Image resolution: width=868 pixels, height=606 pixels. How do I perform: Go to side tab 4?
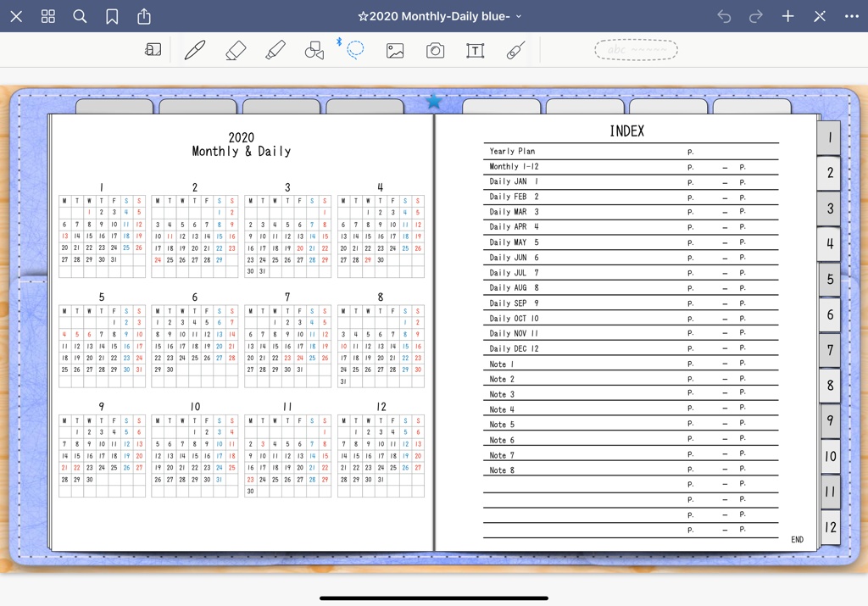coord(829,243)
